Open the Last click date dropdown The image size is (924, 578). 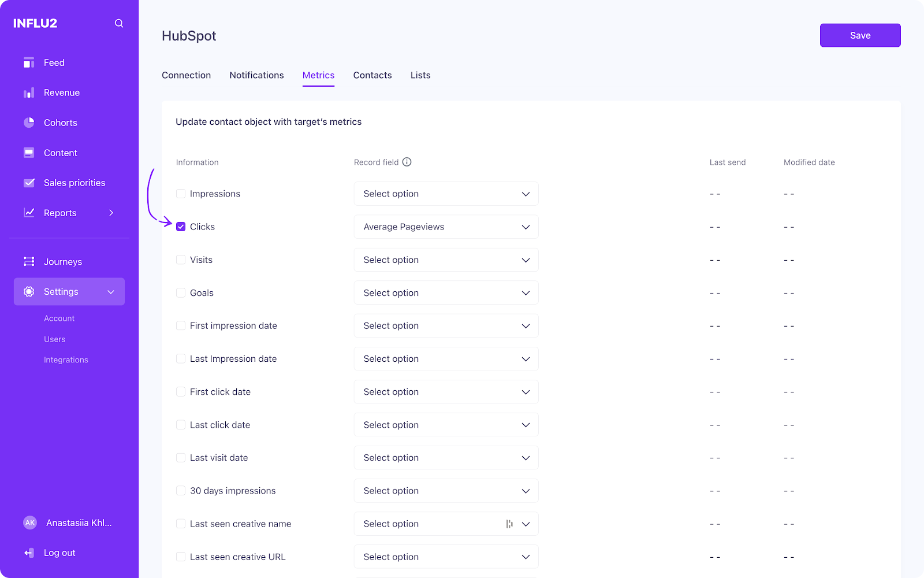[x=446, y=425]
